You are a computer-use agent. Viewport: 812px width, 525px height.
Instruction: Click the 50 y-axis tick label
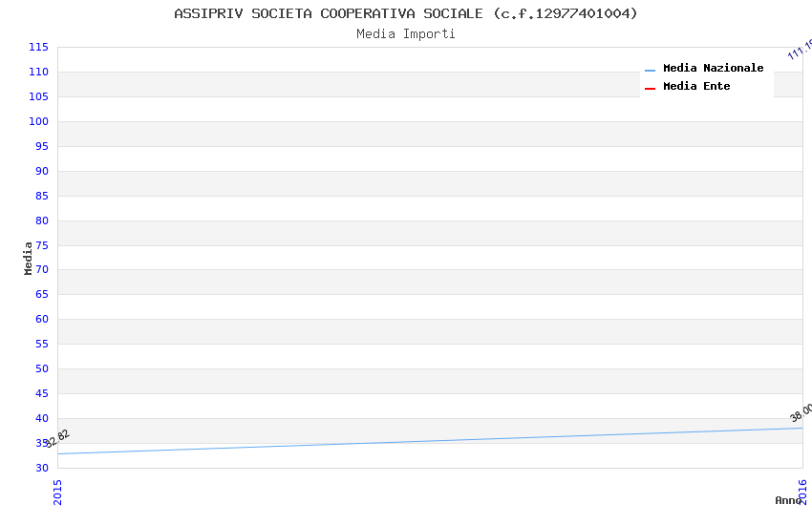coord(41,368)
